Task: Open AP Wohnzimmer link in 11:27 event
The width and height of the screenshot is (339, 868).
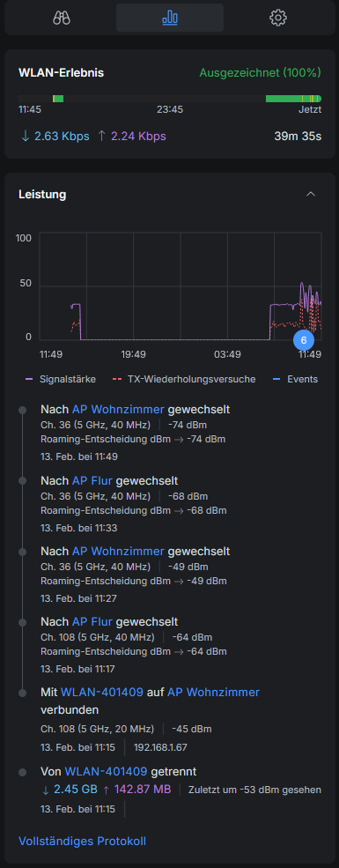Action: (118, 552)
